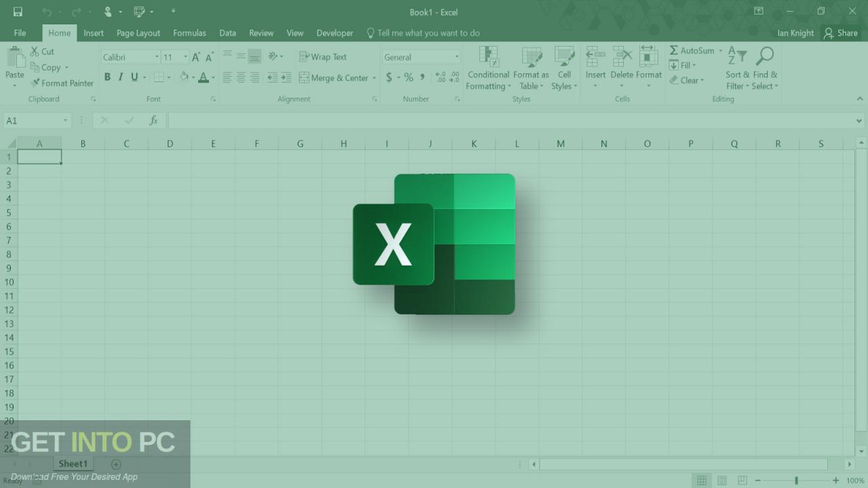Image resolution: width=868 pixels, height=488 pixels.
Task: Align text to middle vertically
Action: tap(241, 56)
